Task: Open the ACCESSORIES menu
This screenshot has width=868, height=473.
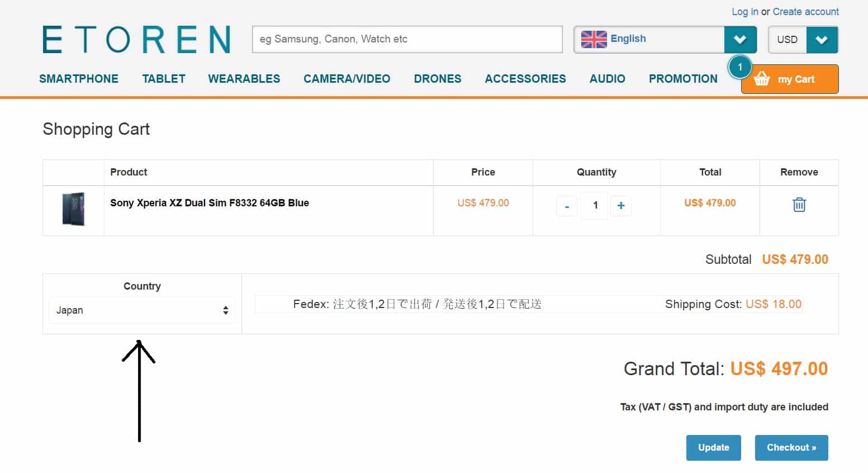Action: [525, 79]
